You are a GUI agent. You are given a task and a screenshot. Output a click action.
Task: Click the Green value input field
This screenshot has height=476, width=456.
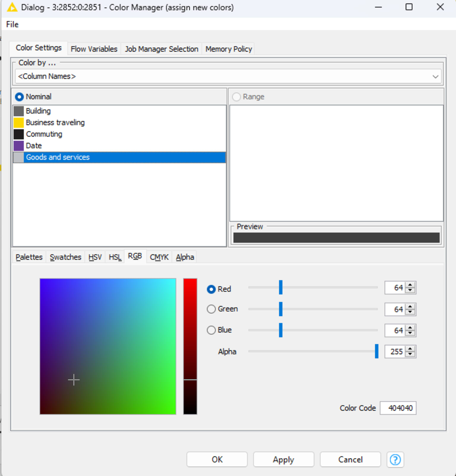(395, 309)
